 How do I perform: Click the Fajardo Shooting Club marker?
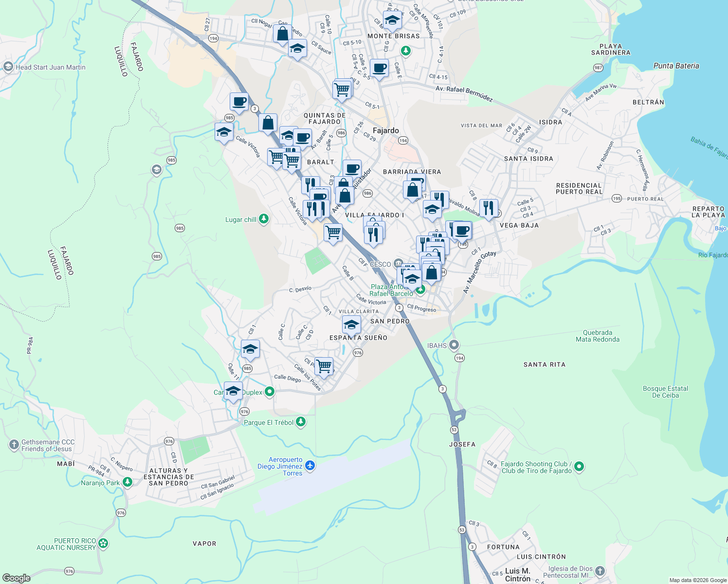pos(579,467)
